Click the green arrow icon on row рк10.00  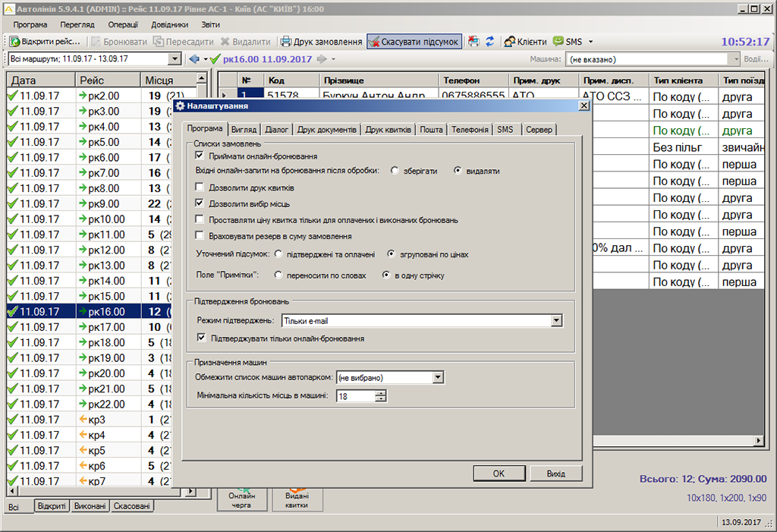point(83,219)
